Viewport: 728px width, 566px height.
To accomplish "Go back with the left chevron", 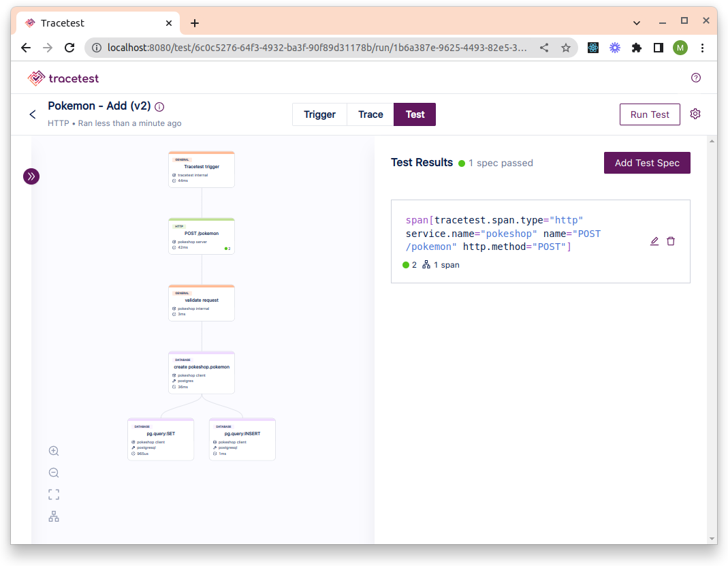I will pos(33,114).
